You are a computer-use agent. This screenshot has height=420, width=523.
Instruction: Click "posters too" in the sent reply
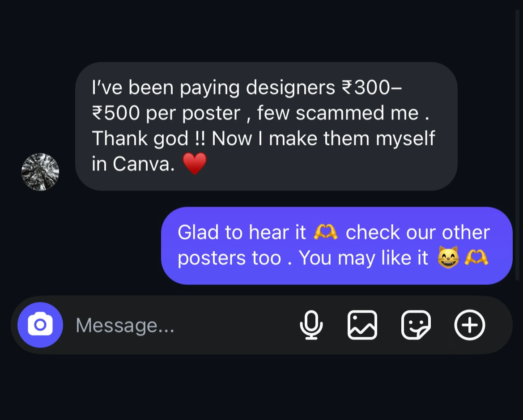[229, 258]
